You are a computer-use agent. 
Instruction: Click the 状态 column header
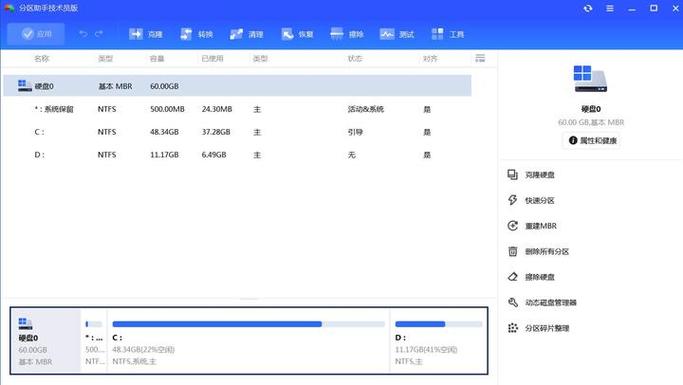click(x=355, y=58)
